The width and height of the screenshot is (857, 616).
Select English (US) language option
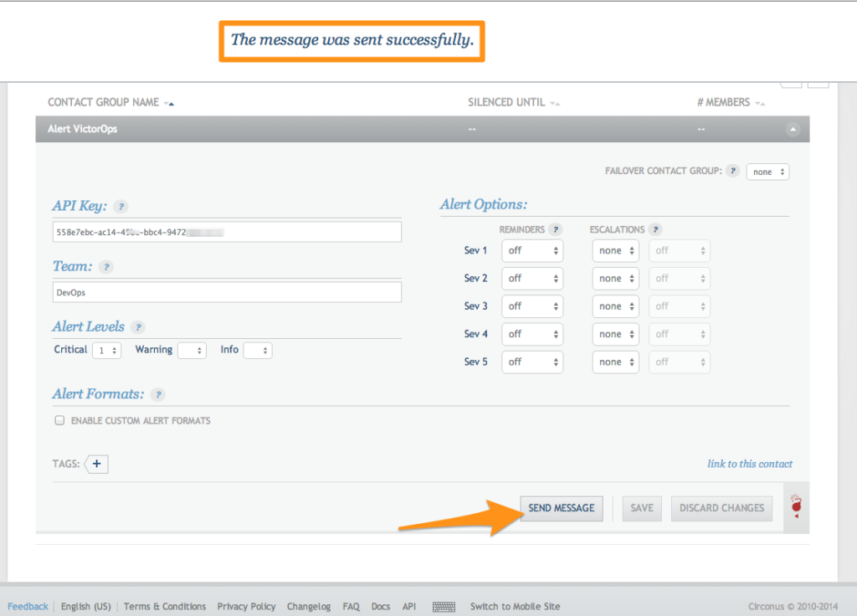coord(85,606)
